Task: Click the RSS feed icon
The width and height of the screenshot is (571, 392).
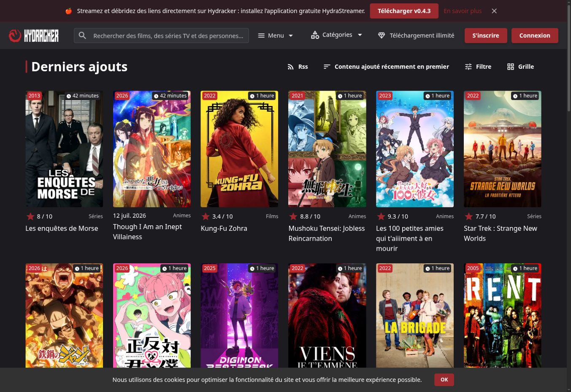Action: coord(290,67)
